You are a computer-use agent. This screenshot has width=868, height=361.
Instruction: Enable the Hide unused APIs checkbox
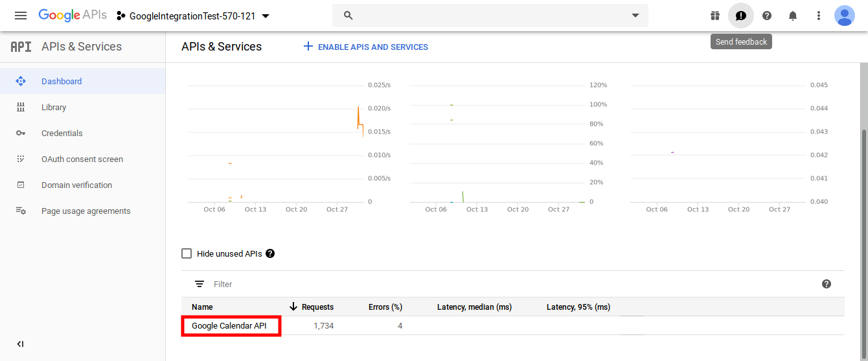187,253
